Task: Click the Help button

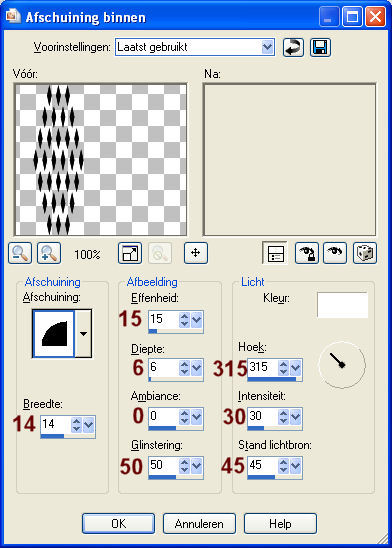Action: tap(280, 524)
